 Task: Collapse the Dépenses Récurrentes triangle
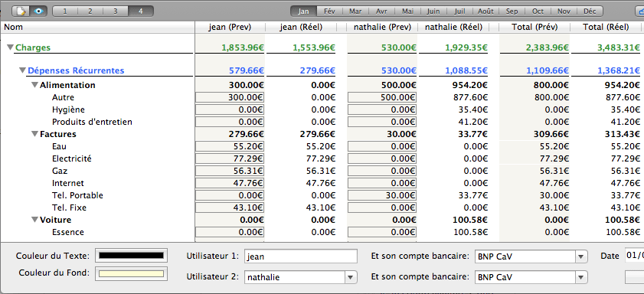coord(22,70)
